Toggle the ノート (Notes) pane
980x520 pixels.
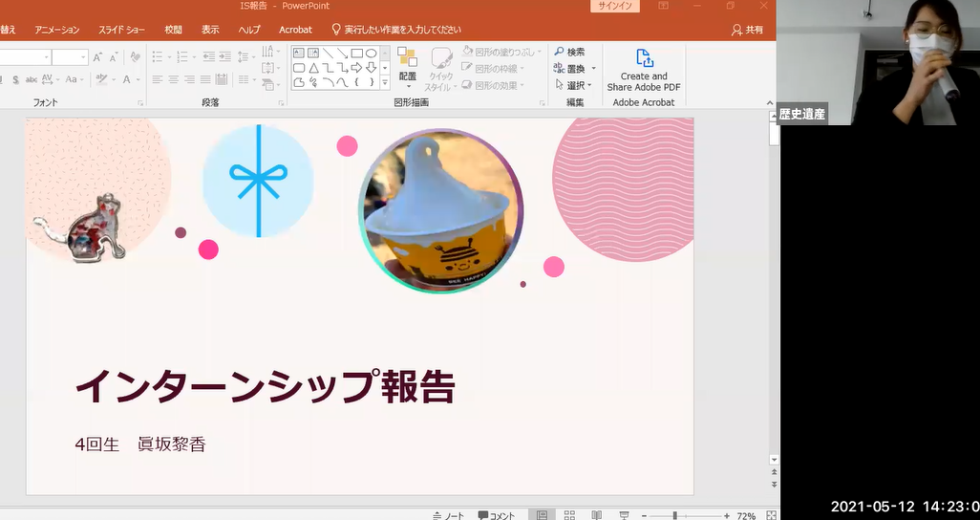[x=448, y=515]
